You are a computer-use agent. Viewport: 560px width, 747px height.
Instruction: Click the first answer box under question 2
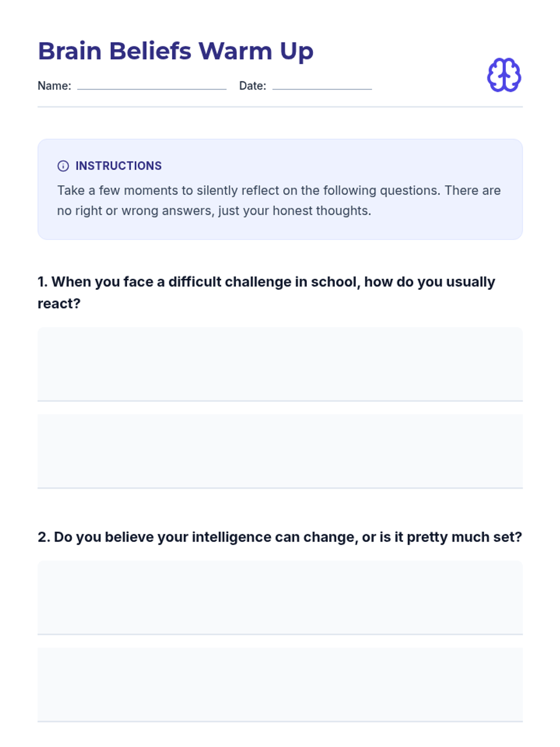point(280,597)
